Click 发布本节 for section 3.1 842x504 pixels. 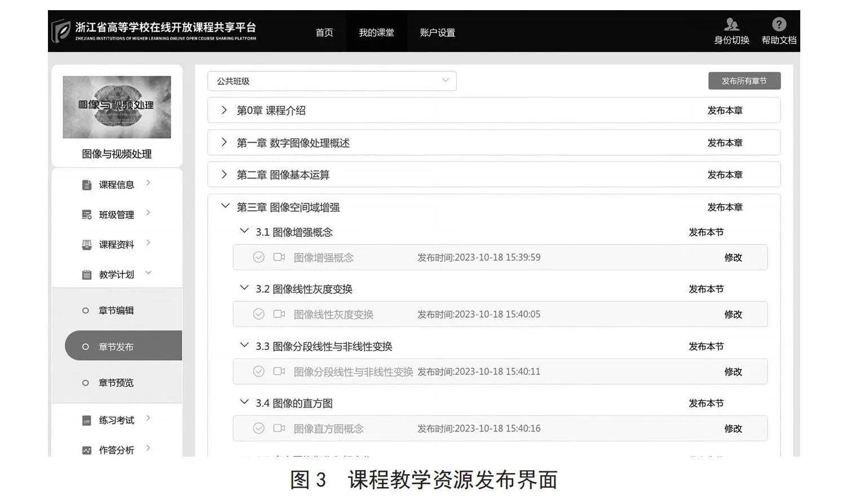point(706,232)
